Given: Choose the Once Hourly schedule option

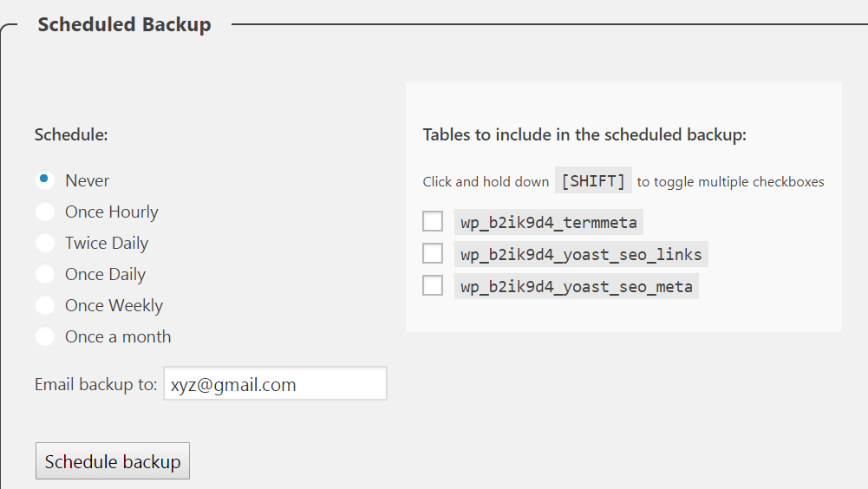Looking at the screenshot, I should point(44,212).
